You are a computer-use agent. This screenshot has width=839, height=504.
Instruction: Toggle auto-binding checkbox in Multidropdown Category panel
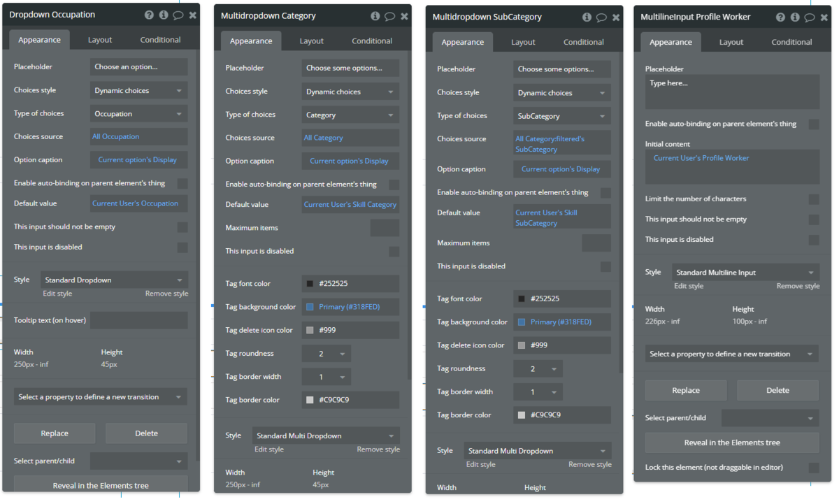[394, 185]
